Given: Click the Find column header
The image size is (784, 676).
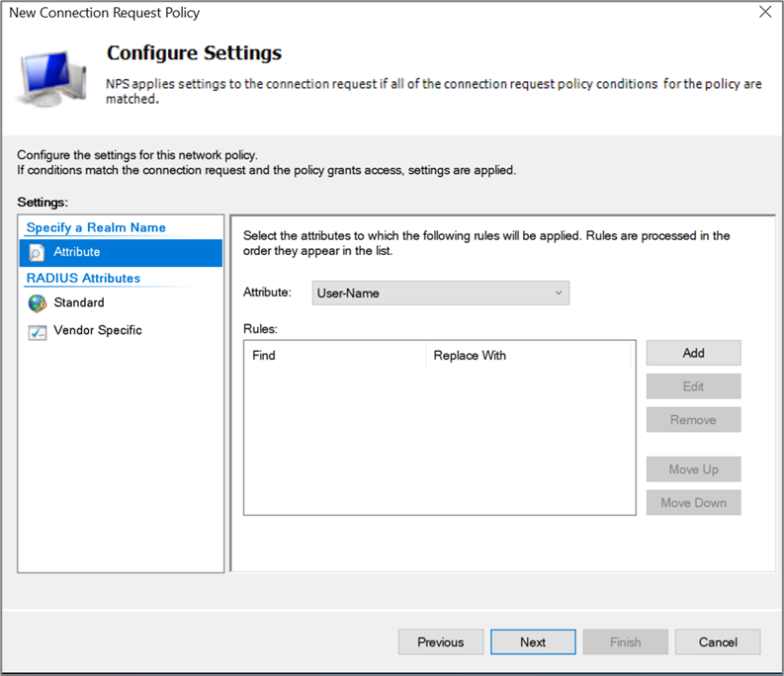Looking at the screenshot, I should [334, 355].
